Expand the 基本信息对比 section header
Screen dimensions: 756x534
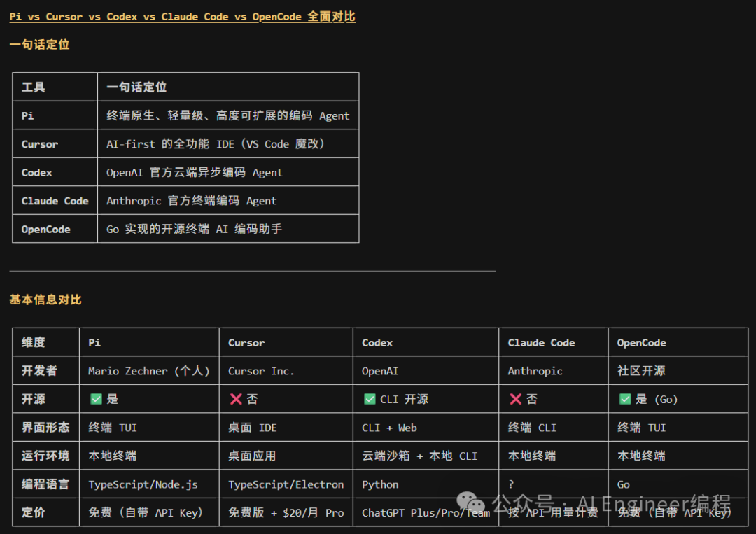(x=45, y=300)
